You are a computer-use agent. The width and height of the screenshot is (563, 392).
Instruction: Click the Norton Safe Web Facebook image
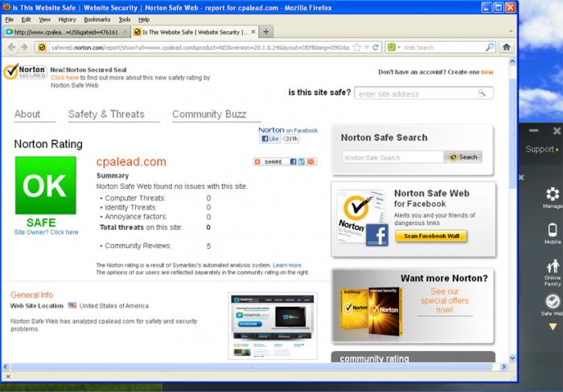[362, 218]
